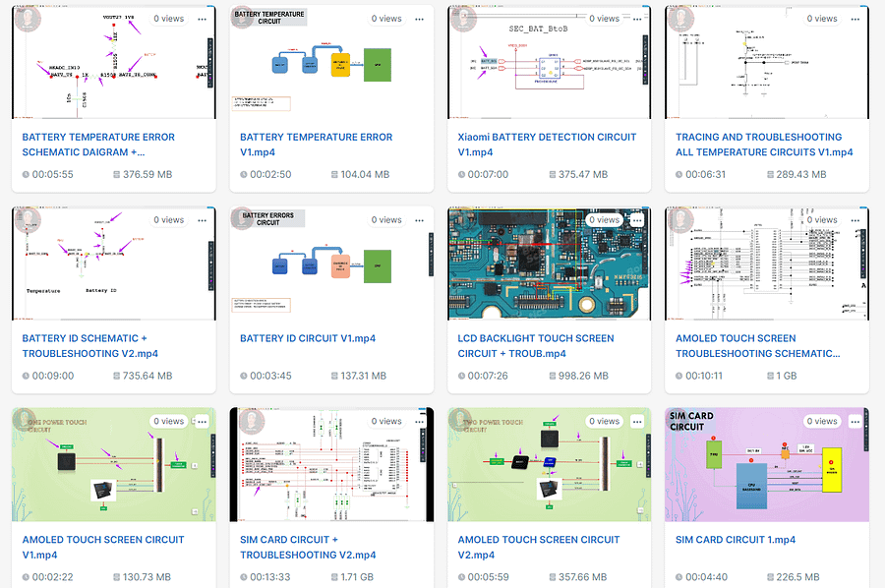Viewport: 885px width, 588px height.
Task: Open BATTERY TEMPERATURE ERROR SCHEMATIC DAIGRAM video link
Action: pyautogui.click(x=98, y=145)
